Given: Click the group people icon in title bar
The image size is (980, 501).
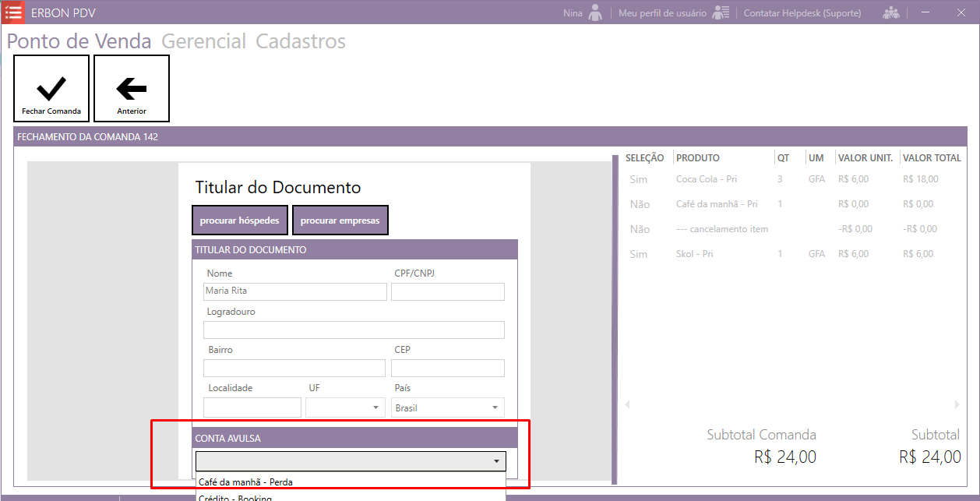Looking at the screenshot, I should pyautogui.click(x=890, y=12).
